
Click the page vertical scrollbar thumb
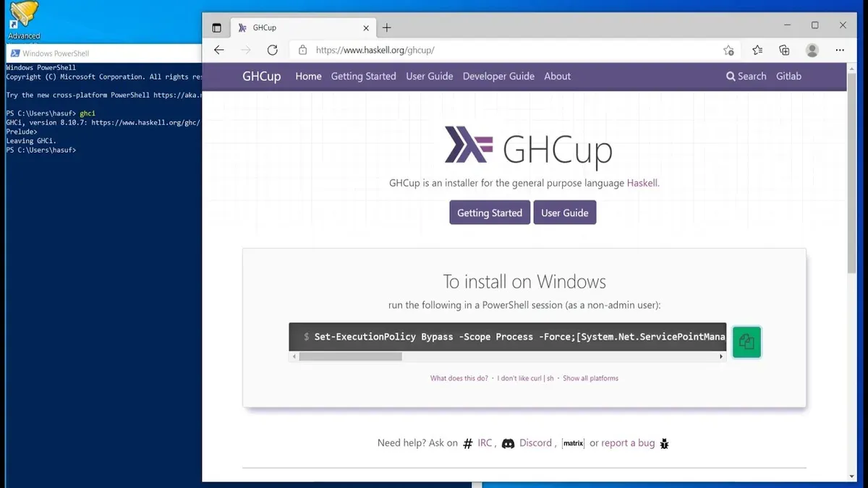(x=851, y=172)
